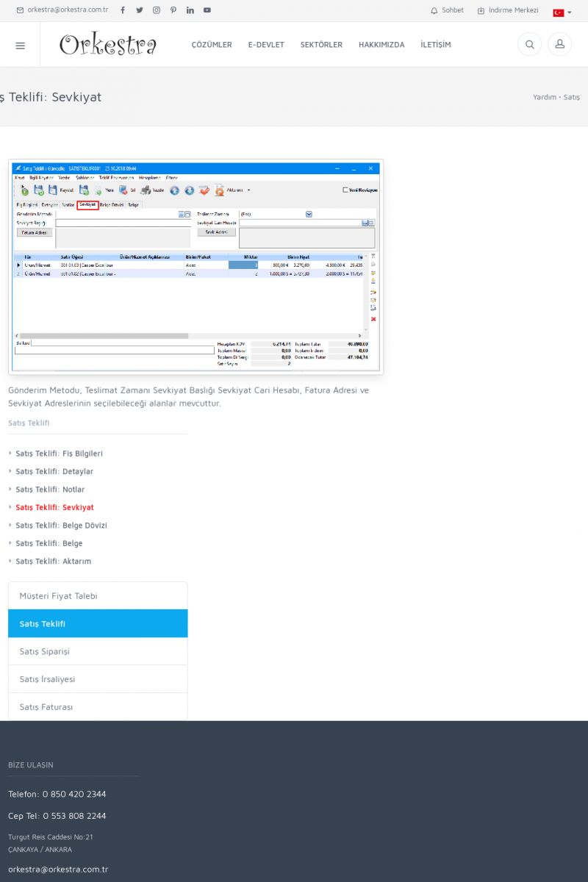
Task: Open the hamburger menu icon
Action: tap(20, 45)
